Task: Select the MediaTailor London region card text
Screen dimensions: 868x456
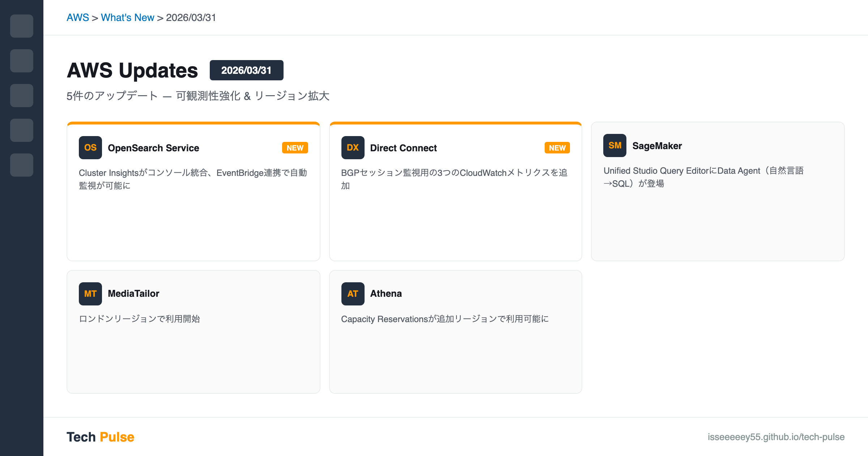Action: tap(139, 319)
